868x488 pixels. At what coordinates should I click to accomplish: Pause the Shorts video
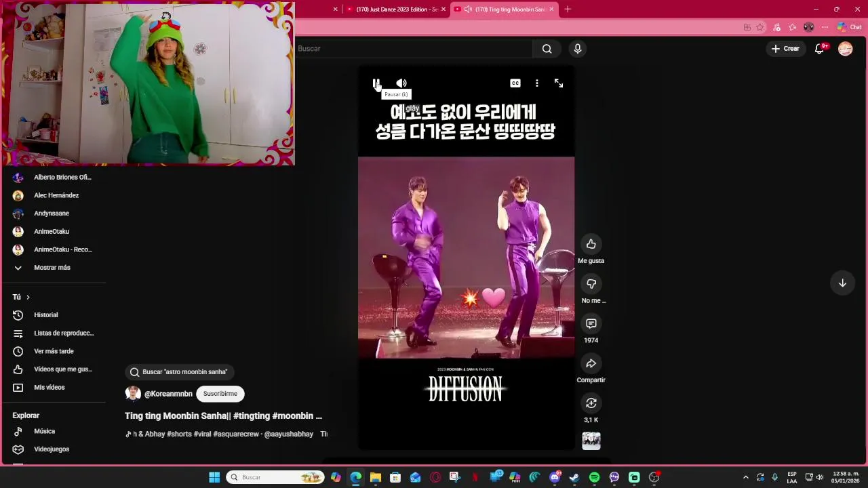pyautogui.click(x=376, y=83)
